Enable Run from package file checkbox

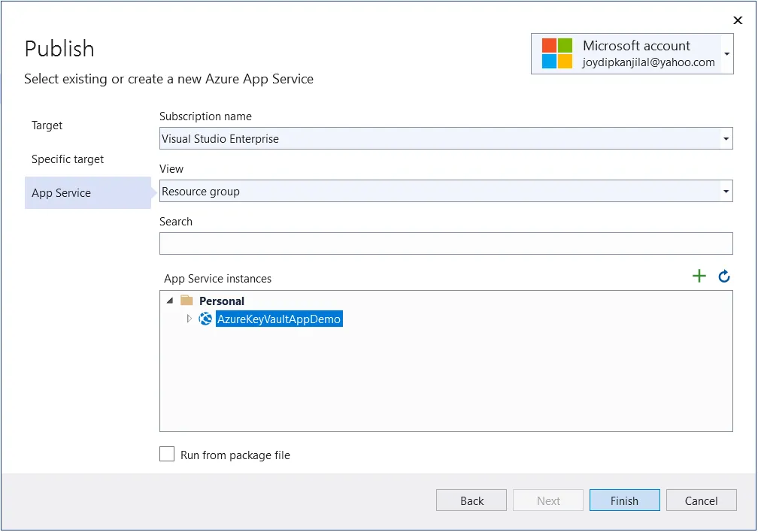pyautogui.click(x=167, y=455)
